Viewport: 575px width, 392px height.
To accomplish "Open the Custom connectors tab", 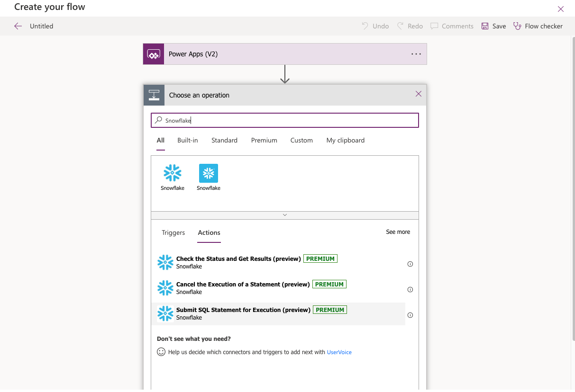I will 301,140.
